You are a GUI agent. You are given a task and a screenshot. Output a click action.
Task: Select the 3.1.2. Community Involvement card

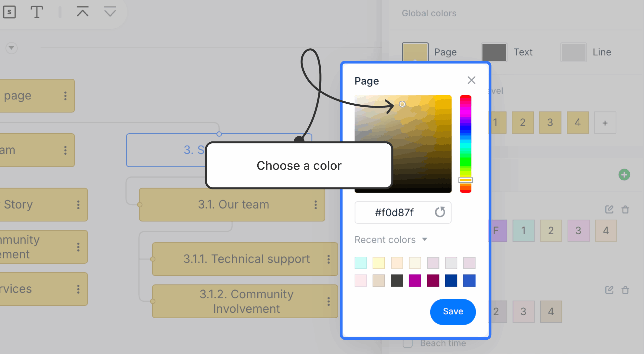point(245,301)
